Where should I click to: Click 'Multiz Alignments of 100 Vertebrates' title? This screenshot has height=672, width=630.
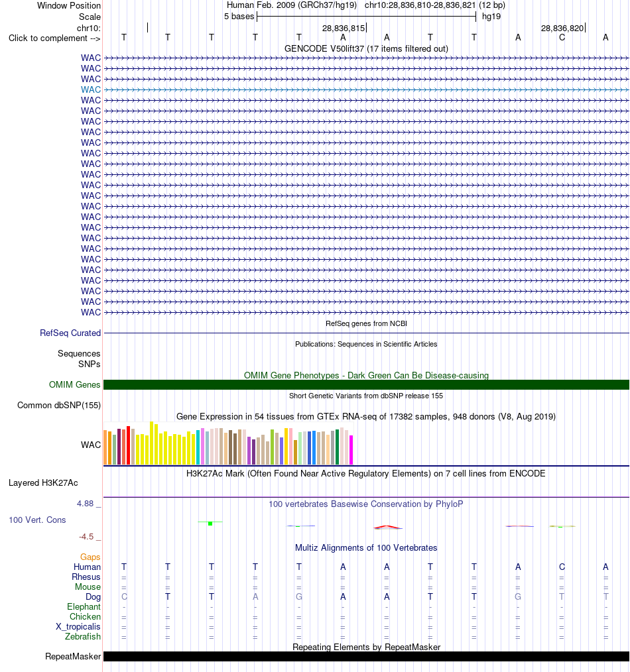[x=366, y=547]
